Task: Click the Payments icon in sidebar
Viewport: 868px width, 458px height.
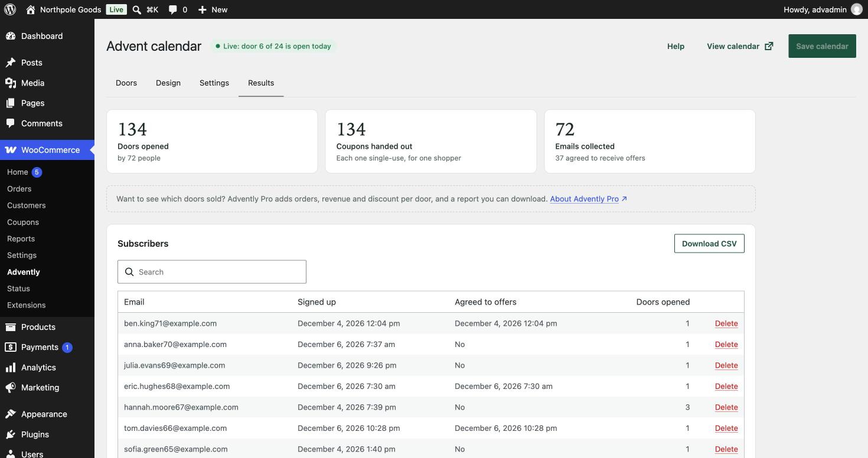Action: click(11, 347)
